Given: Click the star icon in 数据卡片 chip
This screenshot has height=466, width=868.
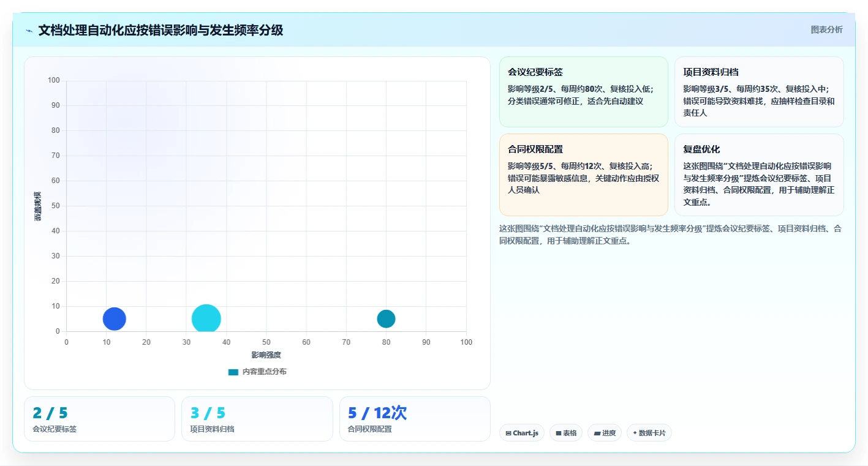Looking at the screenshot, I should pos(635,433).
